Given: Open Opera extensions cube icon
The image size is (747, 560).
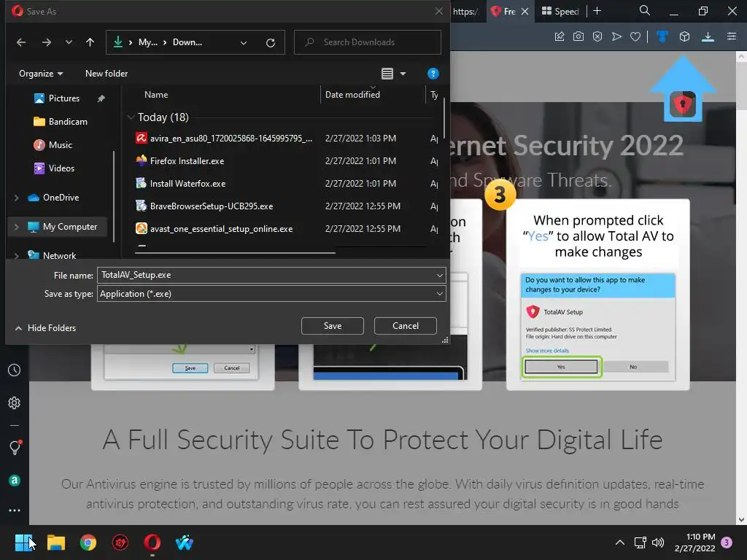Looking at the screenshot, I should (x=684, y=36).
